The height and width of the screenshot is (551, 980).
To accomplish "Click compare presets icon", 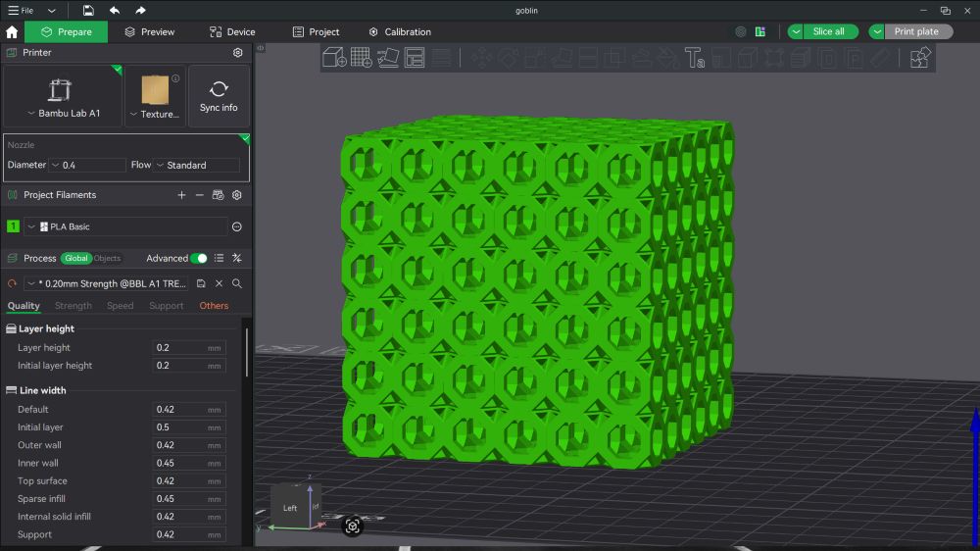I will [x=237, y=258].
